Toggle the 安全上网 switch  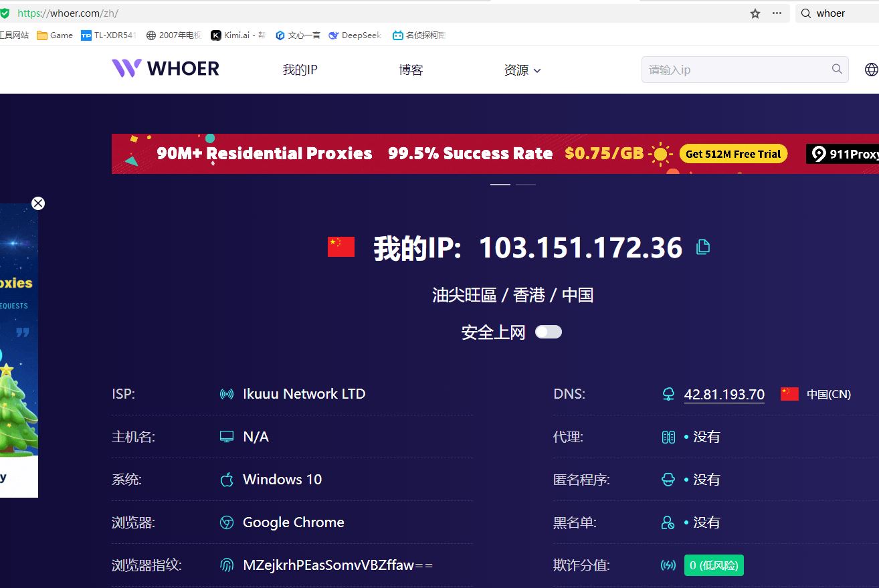point(549,332)
